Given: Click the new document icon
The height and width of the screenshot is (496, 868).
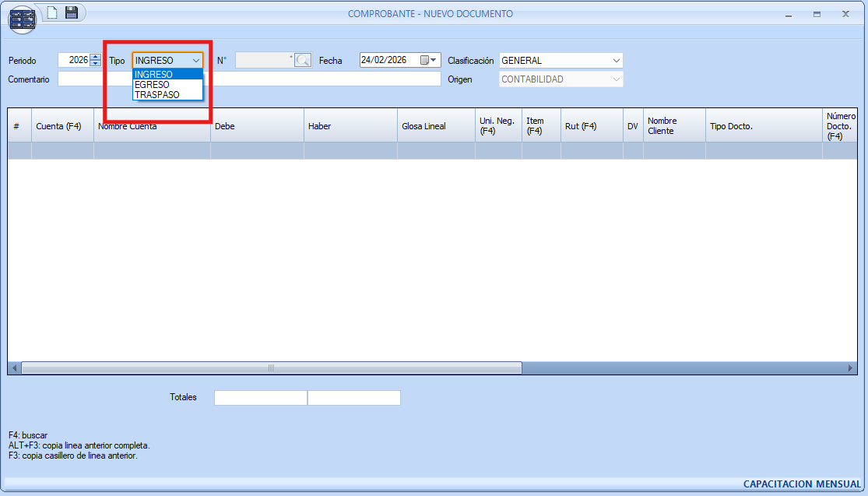Looking at the screenshot, I should (52, 12).
